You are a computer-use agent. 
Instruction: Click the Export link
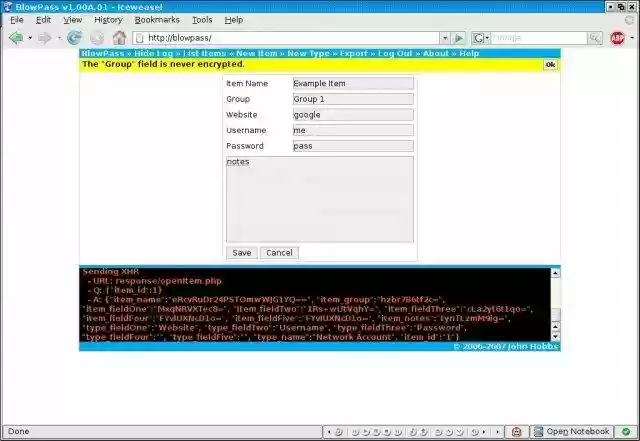pyautogui.click(x=353, y=53)
